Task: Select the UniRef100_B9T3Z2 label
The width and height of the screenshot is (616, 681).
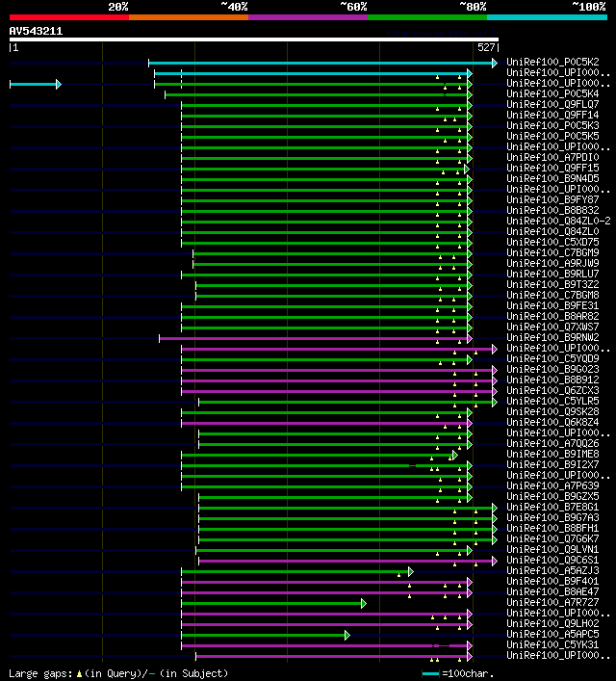Action: pos(552,284)
